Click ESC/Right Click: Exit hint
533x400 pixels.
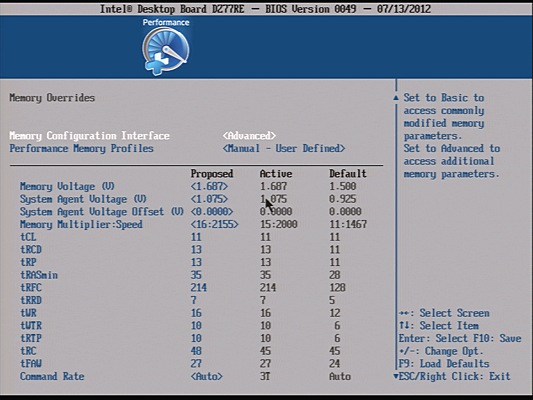(454, 376)
